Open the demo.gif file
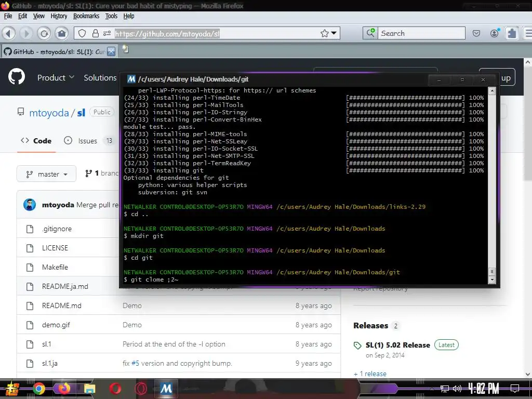This screenshot has width=532, height=399. 56,325
